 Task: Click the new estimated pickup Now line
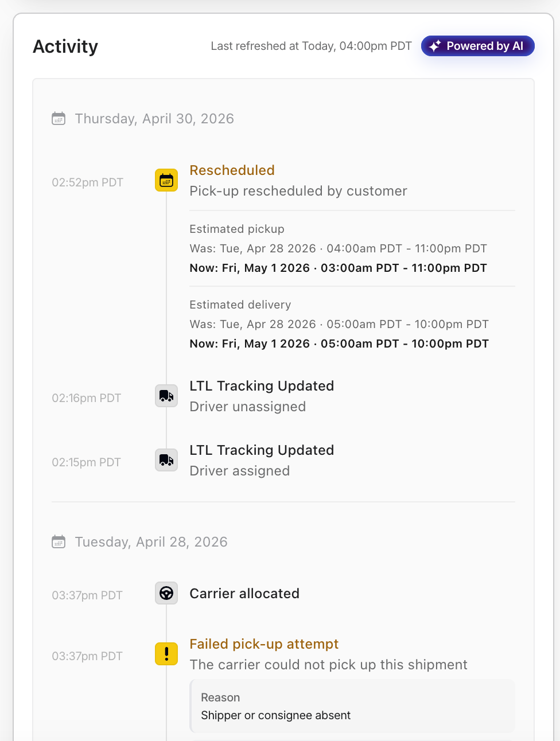click(339, 268)
